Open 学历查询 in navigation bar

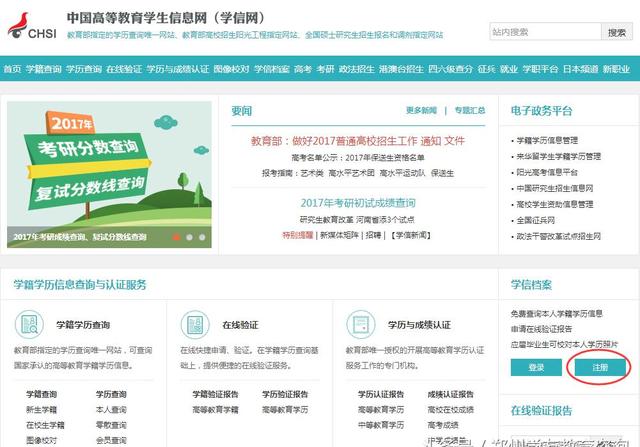[84, 69]
